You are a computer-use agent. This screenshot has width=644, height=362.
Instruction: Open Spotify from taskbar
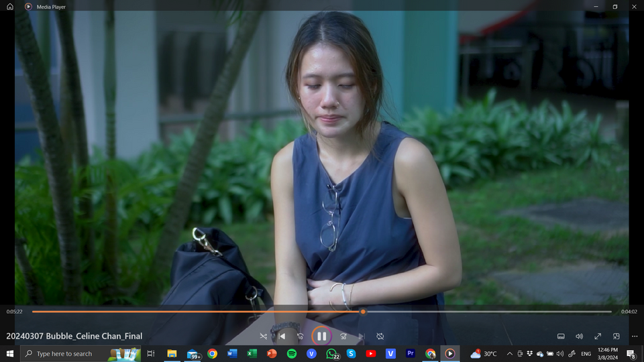point(292,353)
